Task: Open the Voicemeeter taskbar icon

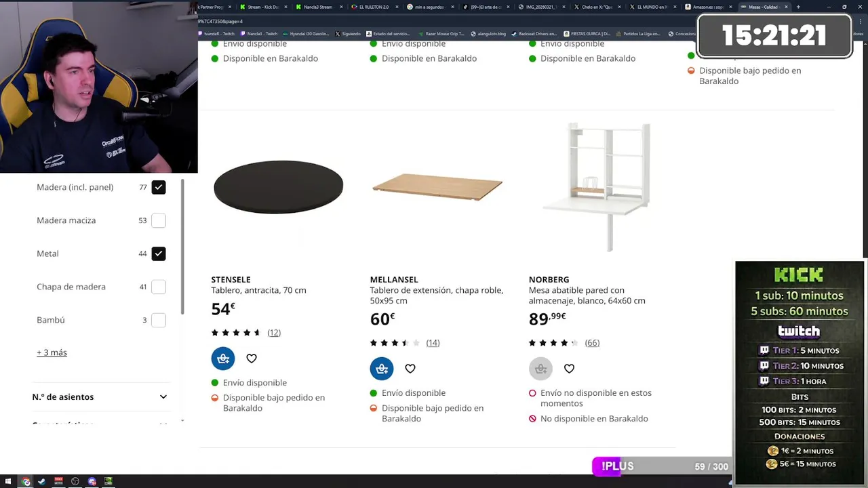Action: [59, 481]
